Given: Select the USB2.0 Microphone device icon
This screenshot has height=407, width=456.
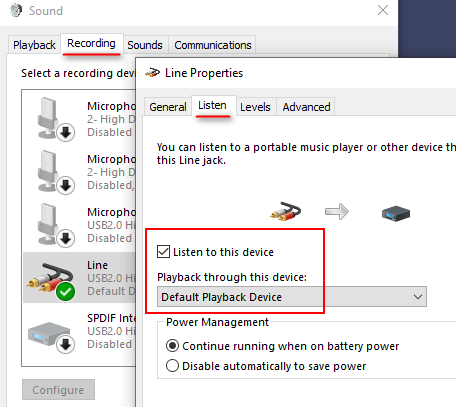Looking at the screenshot, I should pyautogui.click(x=55, y=225).
